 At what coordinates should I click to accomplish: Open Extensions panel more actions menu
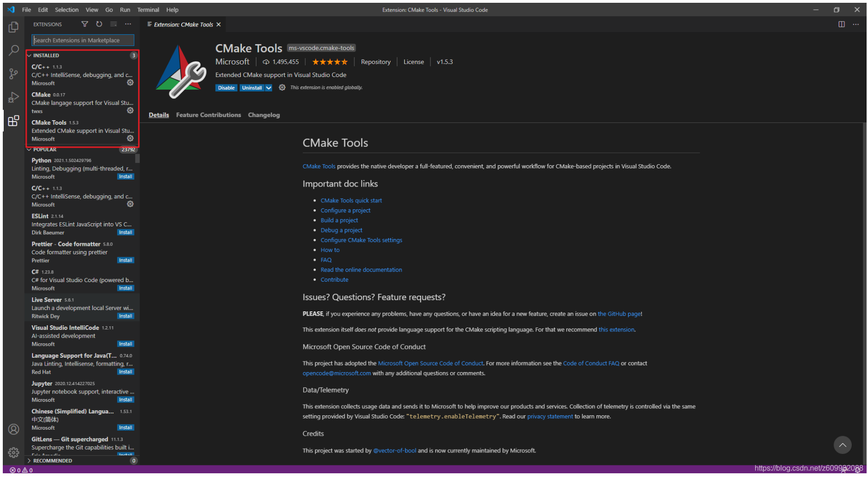coord(128,24)
